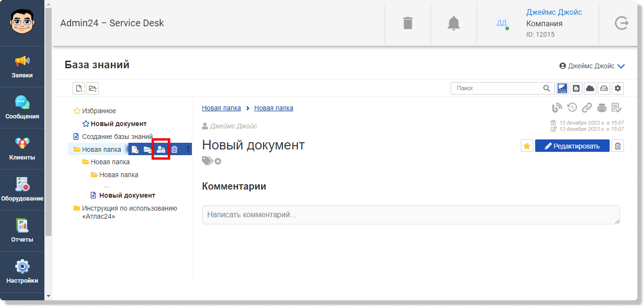Open the Заявки section in sidebar
Viewport: 644px width, 307px height.
coord(22,67)
